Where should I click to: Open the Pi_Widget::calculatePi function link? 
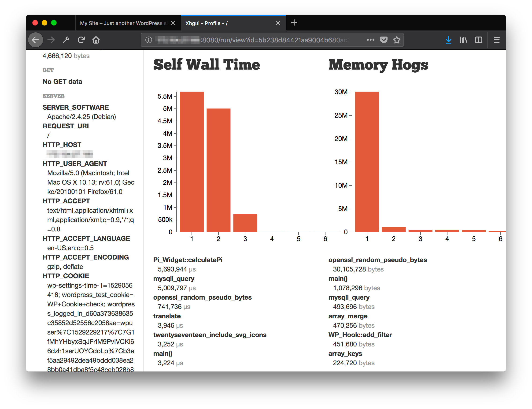point(188,260)
